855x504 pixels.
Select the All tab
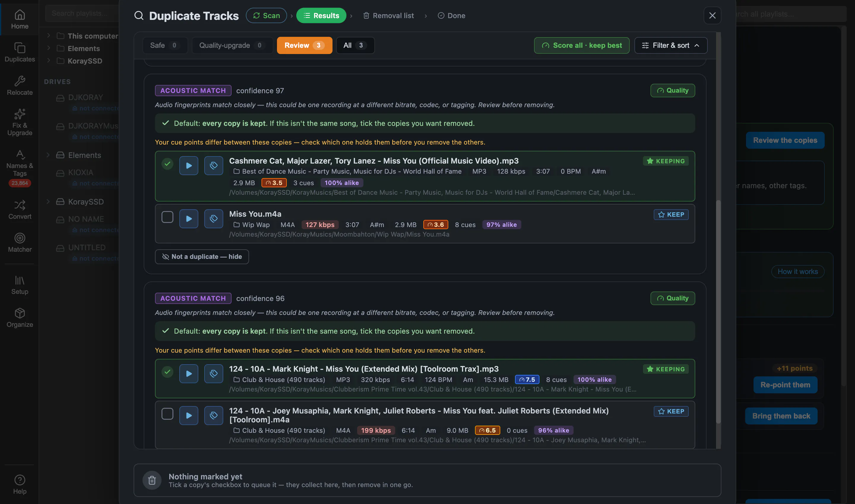click(355, 45)
